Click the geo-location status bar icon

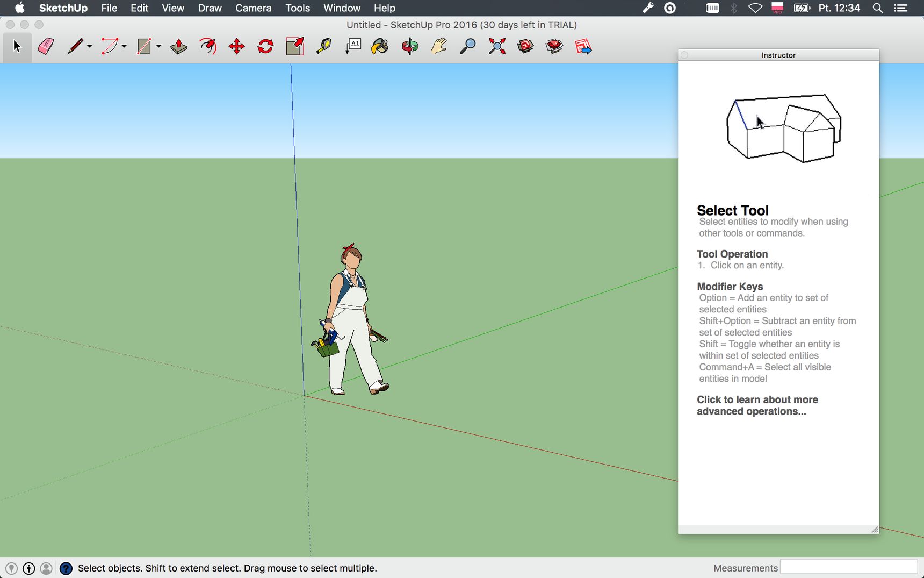[11, 568]
